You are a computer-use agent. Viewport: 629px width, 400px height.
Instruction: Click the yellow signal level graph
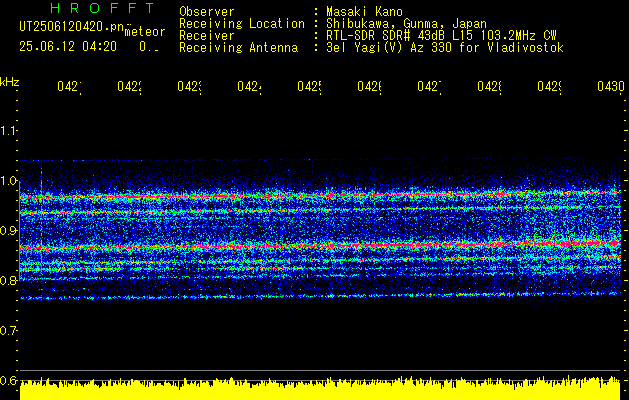(x=320, y=388)
